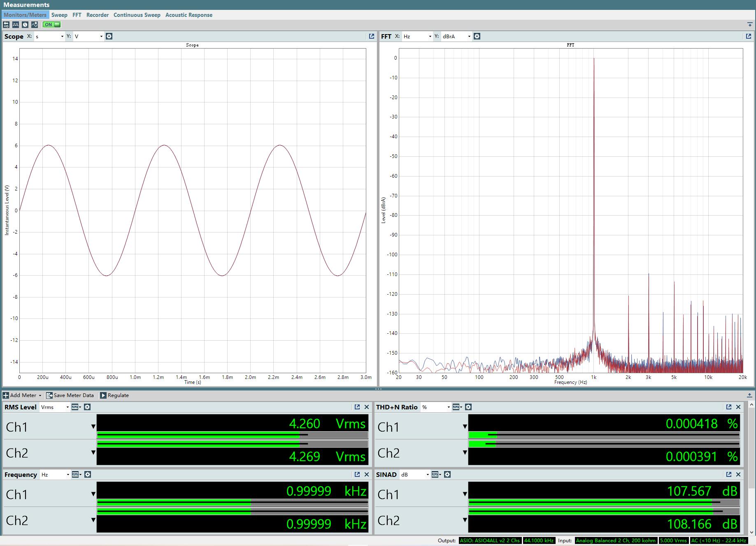Open the Scope Y-axis unit dropdown
This screenshot has height=546, width=756.
click(x=88, y=36)
